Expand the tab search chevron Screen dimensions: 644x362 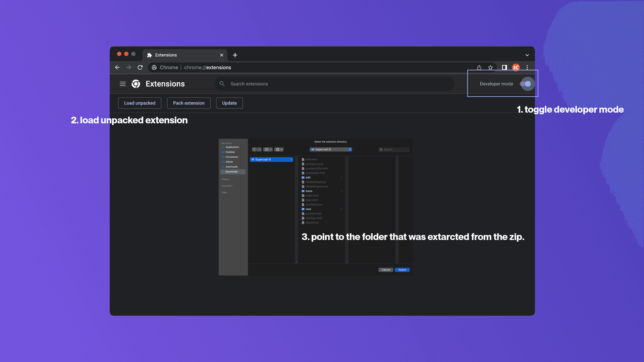527,55
